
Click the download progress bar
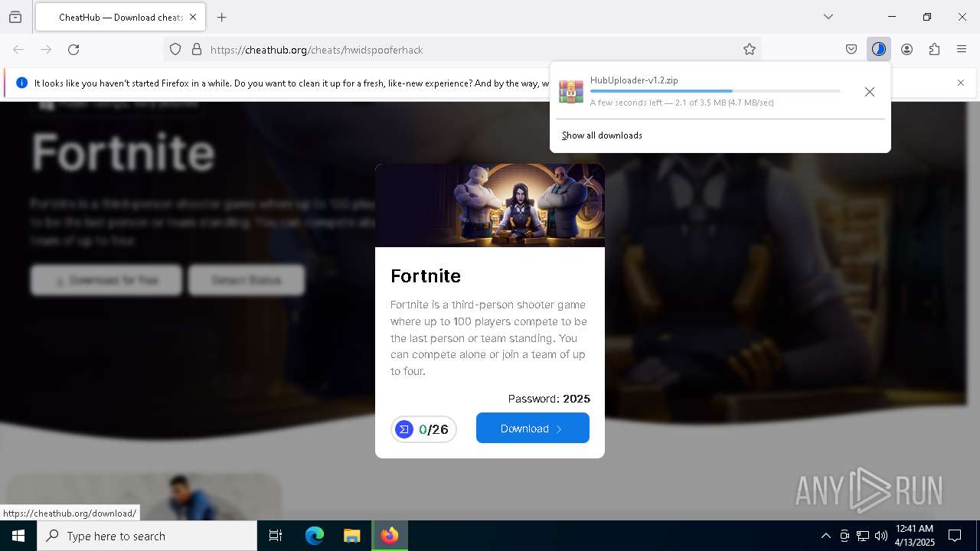coord(715,91)
